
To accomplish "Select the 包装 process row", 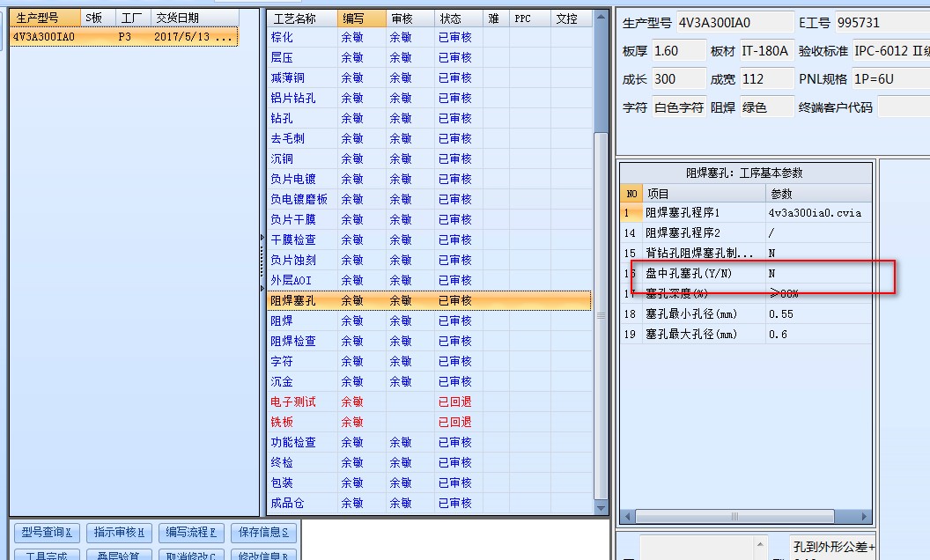I will click(430, 483).
